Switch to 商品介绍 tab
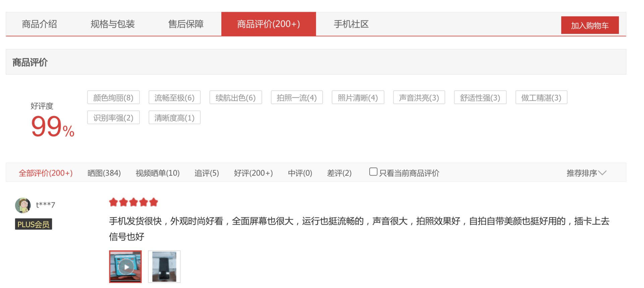 39,24
